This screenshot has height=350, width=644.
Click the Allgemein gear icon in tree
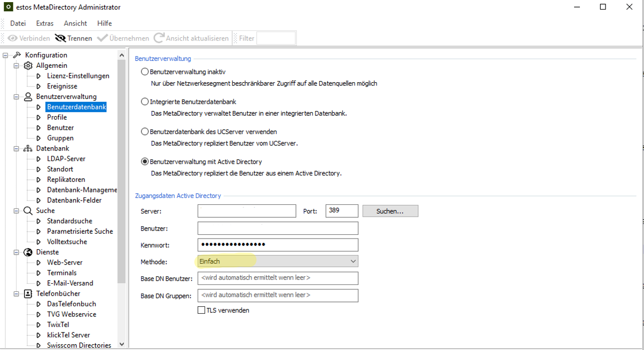pos(28,66)
